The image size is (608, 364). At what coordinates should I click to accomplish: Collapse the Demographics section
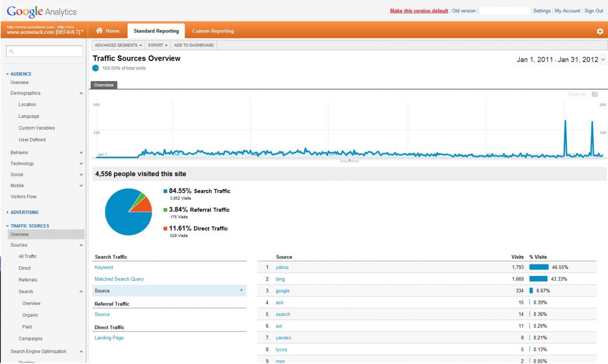[x=81, y=93]
